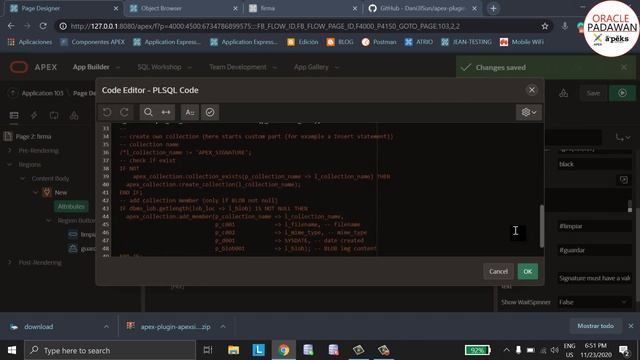
Task: Redo edit in Code Editor toolbar
Action: (x=124, y=112)
